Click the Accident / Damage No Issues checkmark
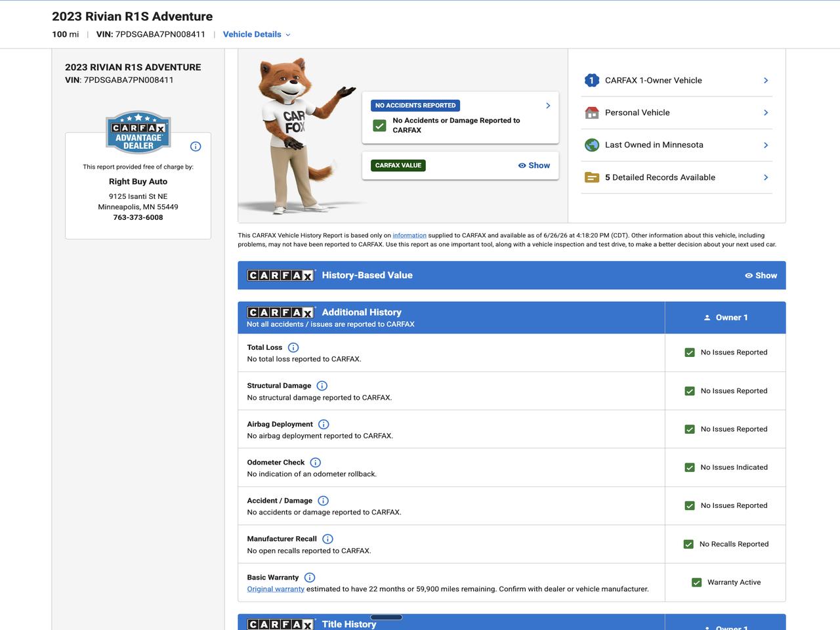 coord(690,506)
